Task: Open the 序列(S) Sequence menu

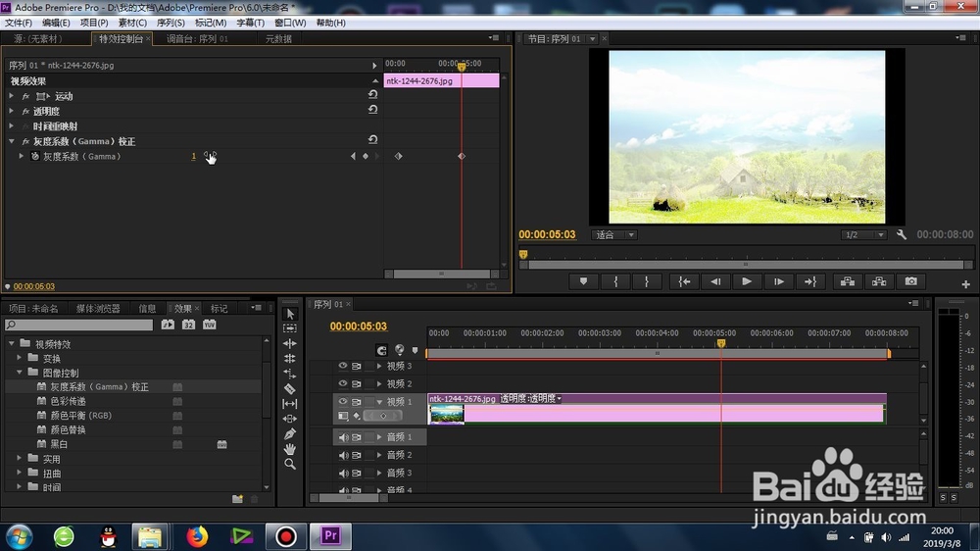Action: 171,23
